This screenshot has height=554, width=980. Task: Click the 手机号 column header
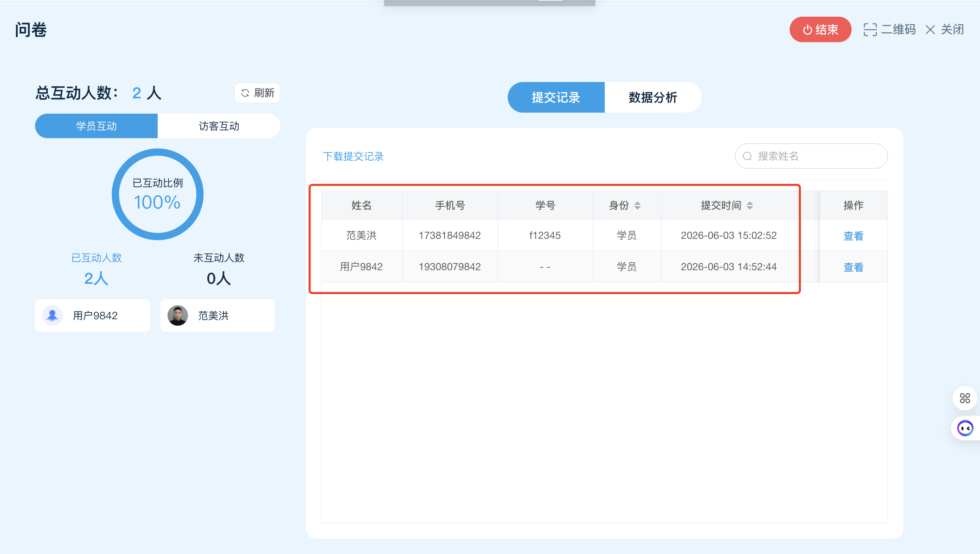[x=450, y=206]
